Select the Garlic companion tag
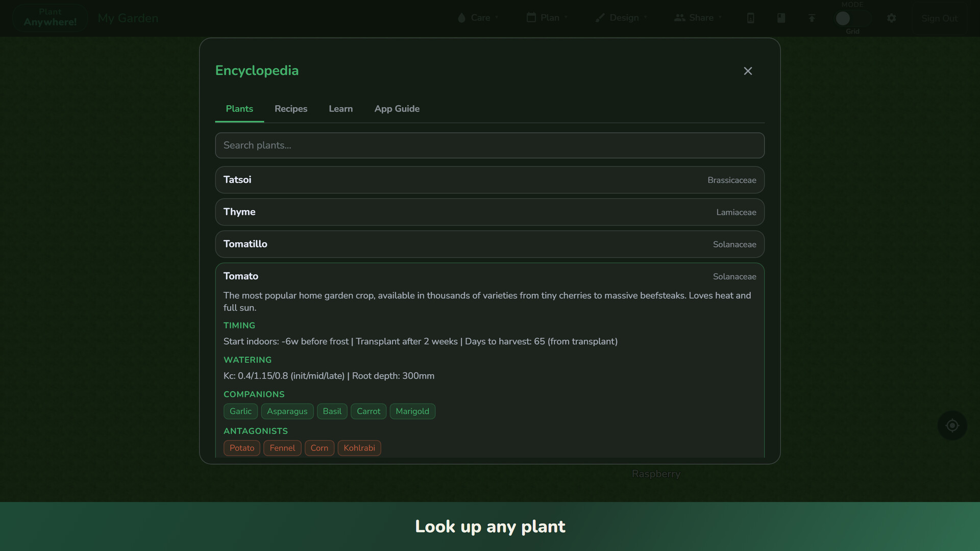This screenshot has width=980, height=551. [x=240, y=411]
